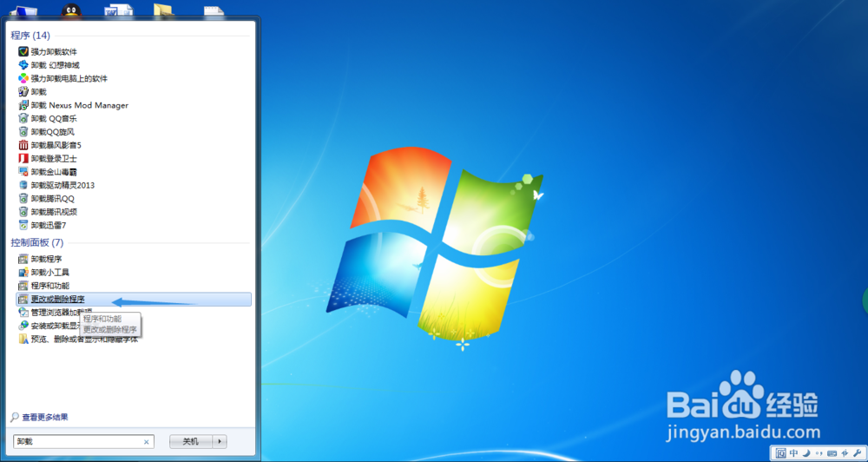Open soft keyboard from IME bar
Screen dimensions: 868x462
point(832,452)
